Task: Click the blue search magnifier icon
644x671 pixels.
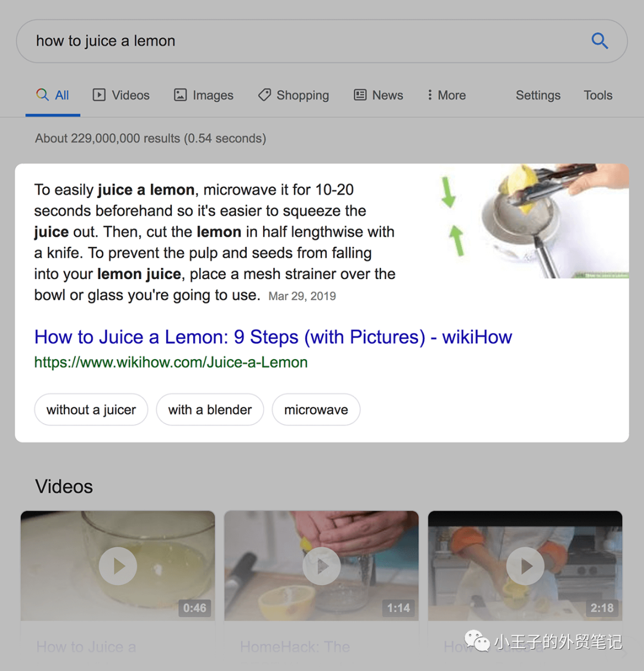Action: (x=599, y=41)
